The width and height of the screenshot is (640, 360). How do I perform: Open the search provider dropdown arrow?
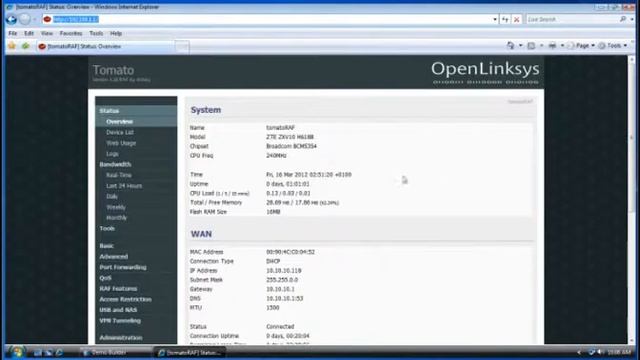pyautogui.click(x=631, y=19)
